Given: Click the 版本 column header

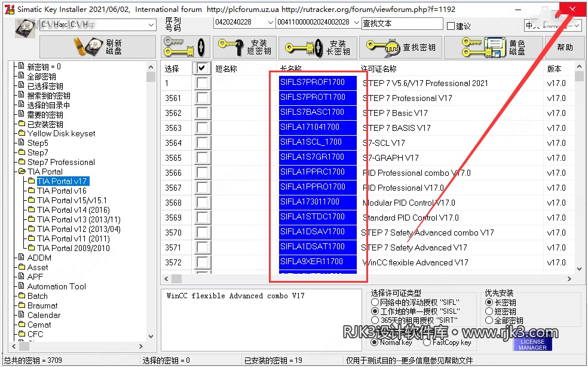Looking at the screenshot, I should 555,69.
